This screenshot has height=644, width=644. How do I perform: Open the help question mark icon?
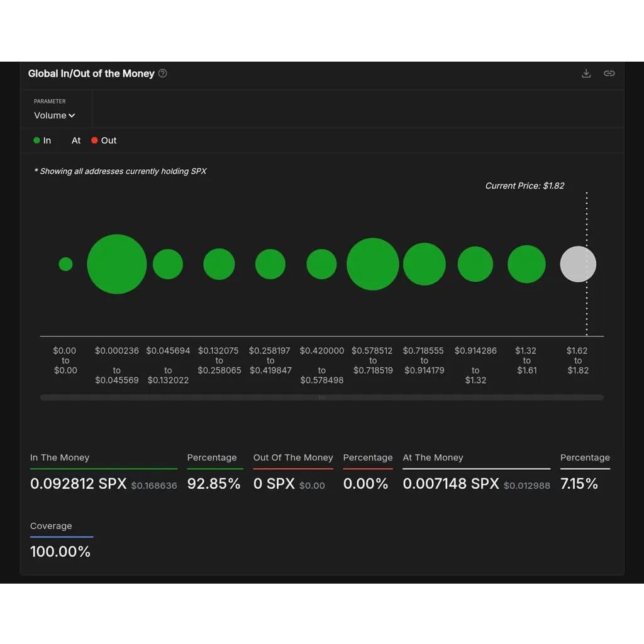(163, 74)
